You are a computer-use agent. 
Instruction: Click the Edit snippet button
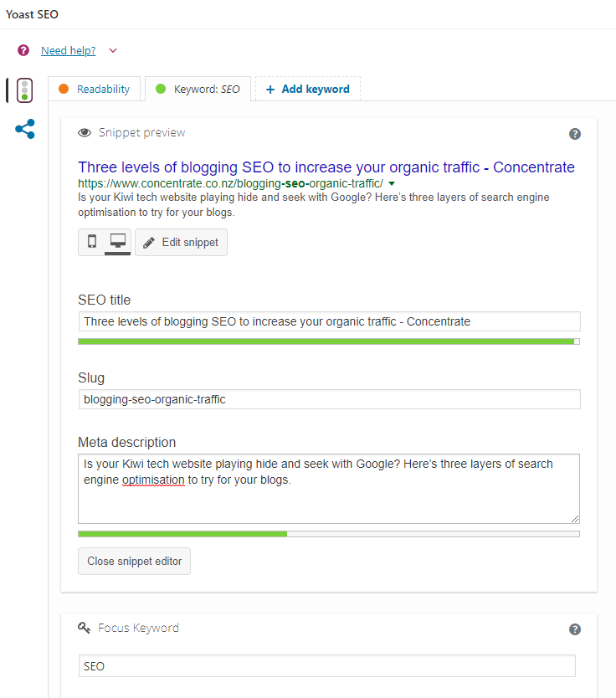click(x=181, y=242)
